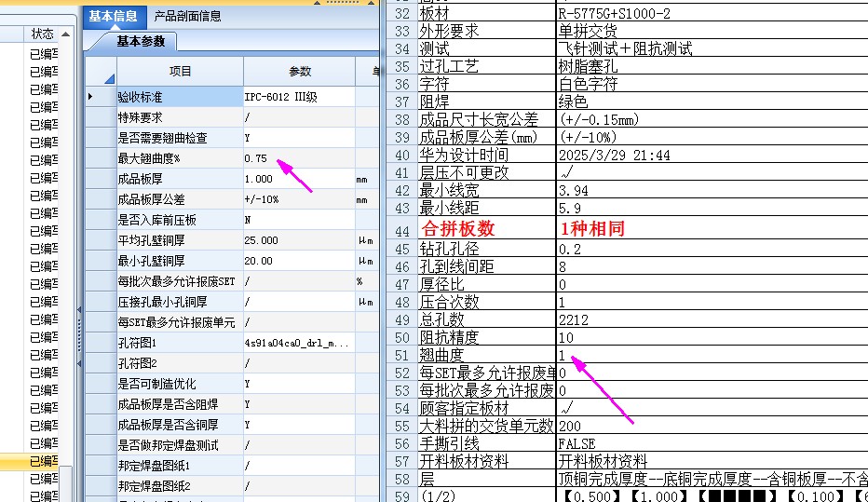Image resolution: width=868 pixels, height=502 pixels.
Task: Click the 翘曲度 label cell in spreadsheet
Action: (486, 355)
